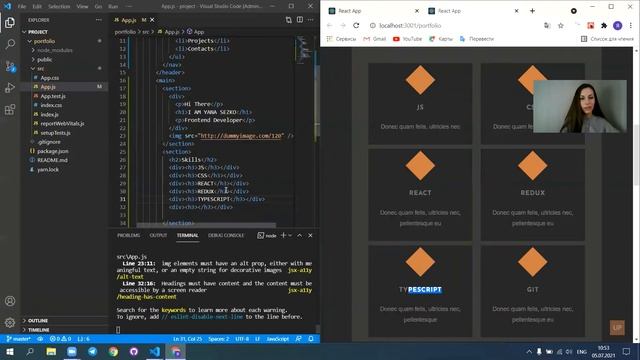Open the Explorer view in activity bar
Screen dimensions: 640x360
(10, 22)
